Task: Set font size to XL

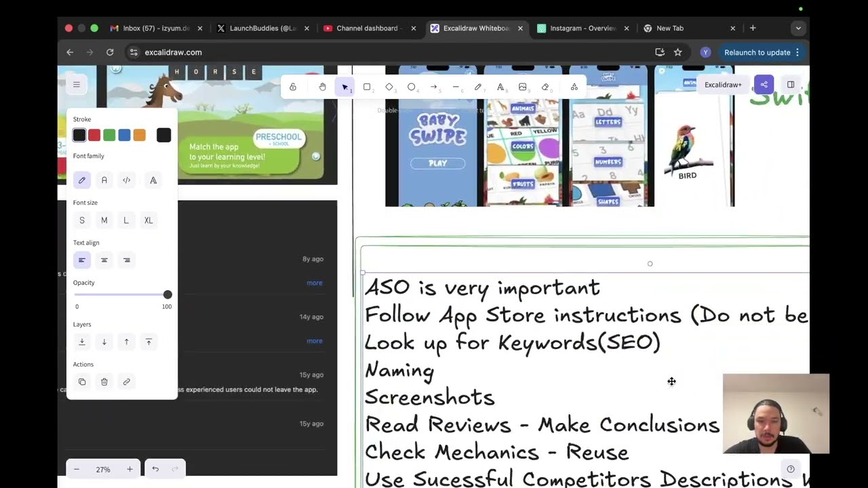Action: 149,220
